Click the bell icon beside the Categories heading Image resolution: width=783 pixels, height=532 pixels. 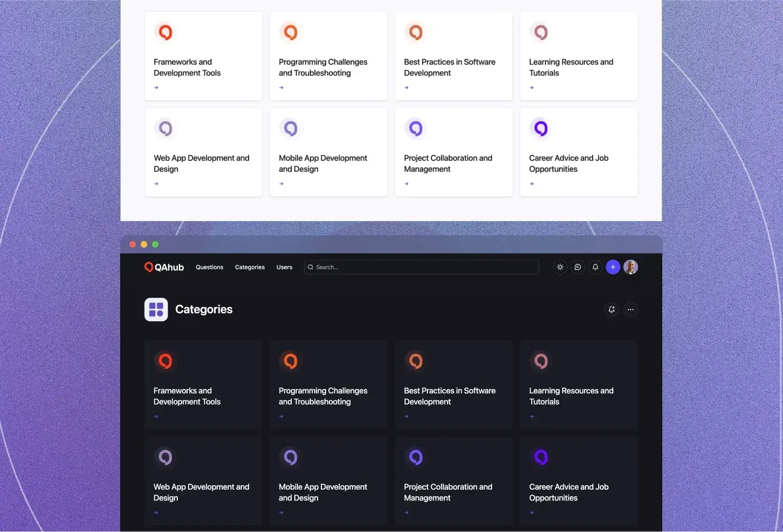point(612,310)
